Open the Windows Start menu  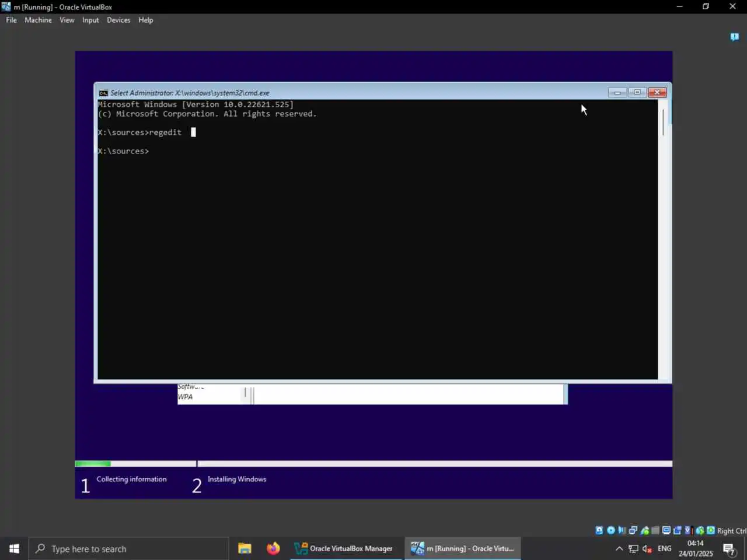14,548
